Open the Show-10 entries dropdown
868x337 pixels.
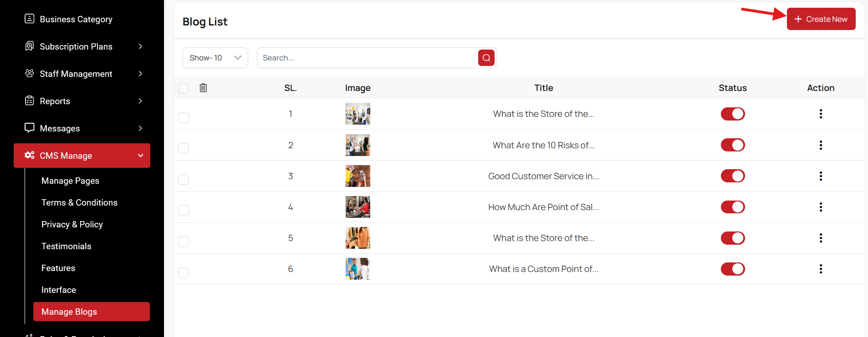coord(215,58)
